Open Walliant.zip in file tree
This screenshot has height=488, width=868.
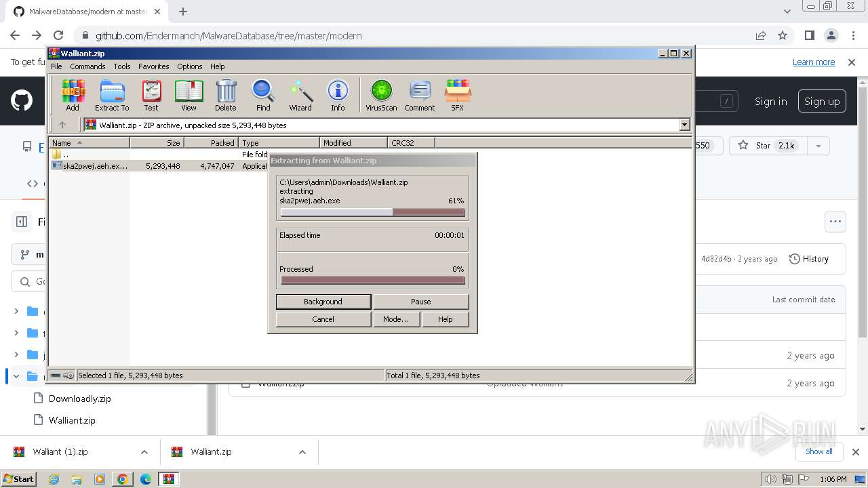pyautogui.click(x=72, y=420)
